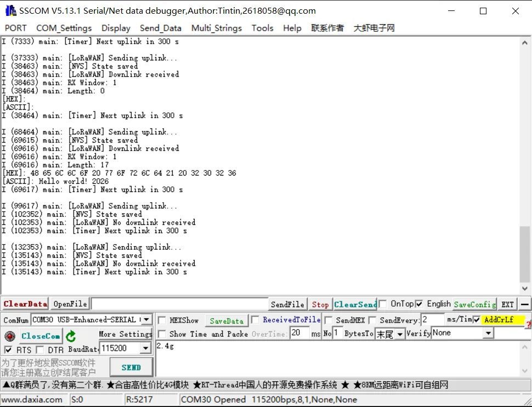
Task: Click the green refresh ports icon
Action: 71,336
